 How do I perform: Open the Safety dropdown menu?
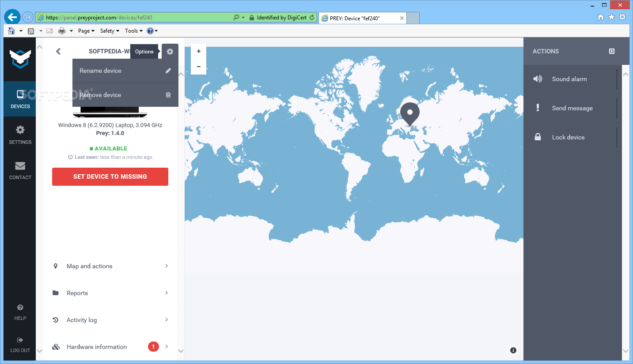(110, 31)
